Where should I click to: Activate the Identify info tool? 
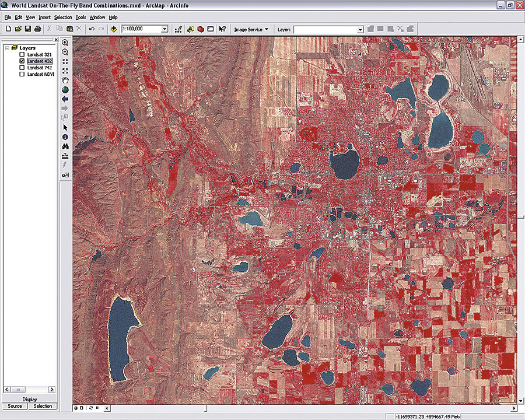tap(65, 136)
